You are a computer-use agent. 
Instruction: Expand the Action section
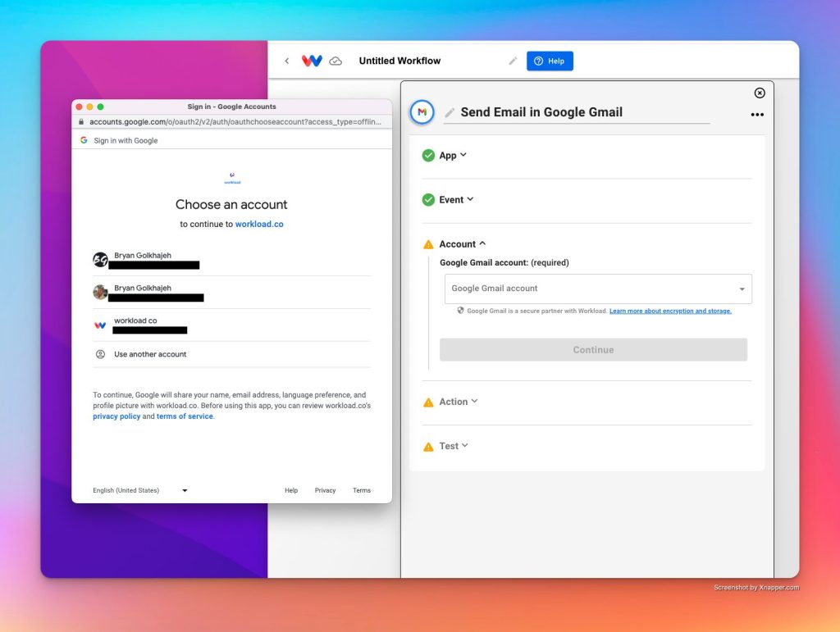[459, 402]
